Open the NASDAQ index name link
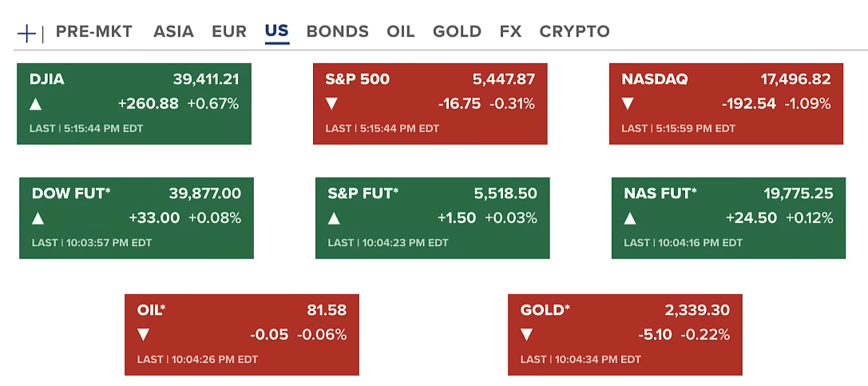The width and height of the screenshot is (868, 386). click(655, 79)
